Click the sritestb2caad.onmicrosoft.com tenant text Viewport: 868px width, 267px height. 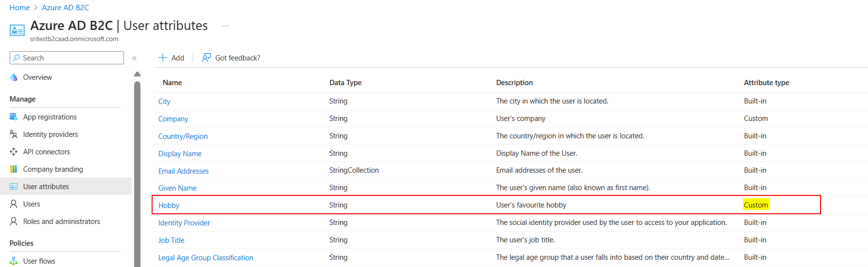(74, 39)
